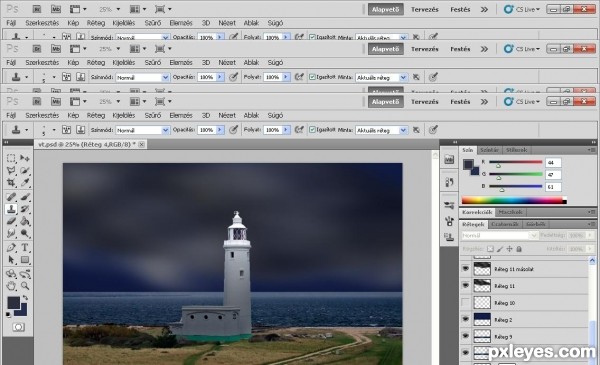
Task: Select the Crop tool
Action: point(11,183)
